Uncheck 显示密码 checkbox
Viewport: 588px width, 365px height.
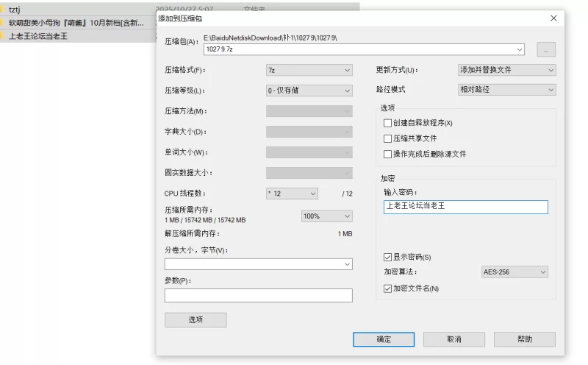pos(388,258)
